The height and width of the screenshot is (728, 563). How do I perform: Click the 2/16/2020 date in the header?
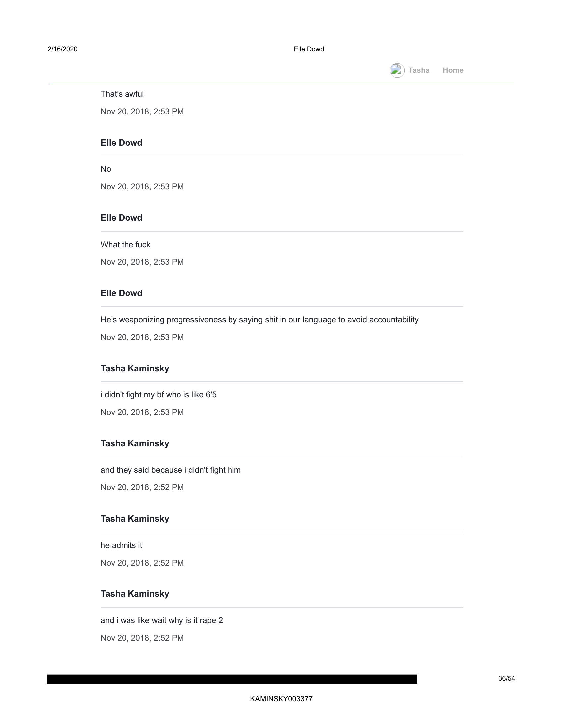(62, 49)
